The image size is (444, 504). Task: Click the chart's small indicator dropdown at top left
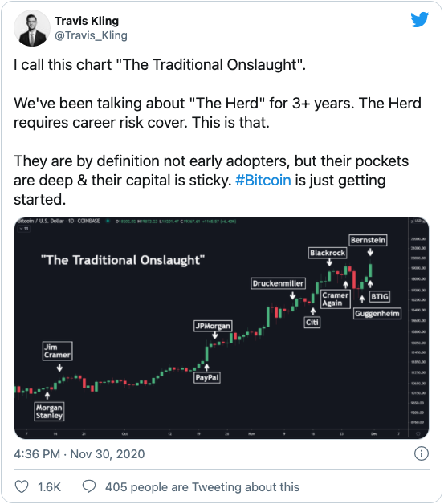24,229
